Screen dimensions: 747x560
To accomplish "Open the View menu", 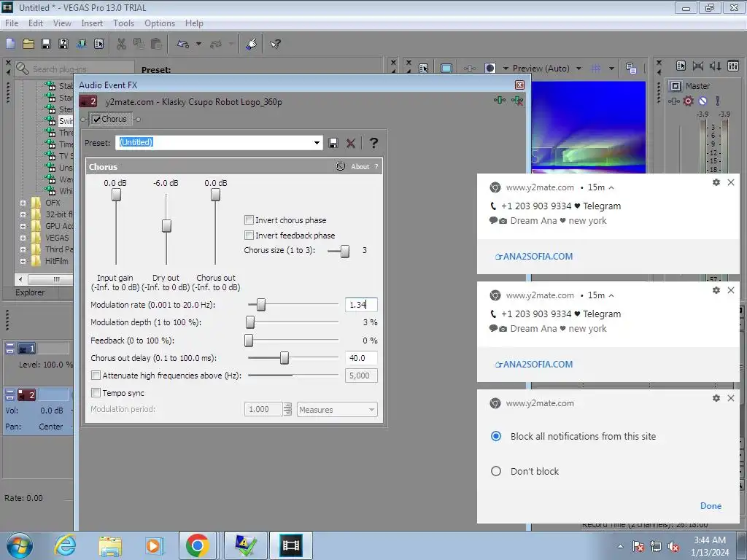I will click(x=62, y=23).
